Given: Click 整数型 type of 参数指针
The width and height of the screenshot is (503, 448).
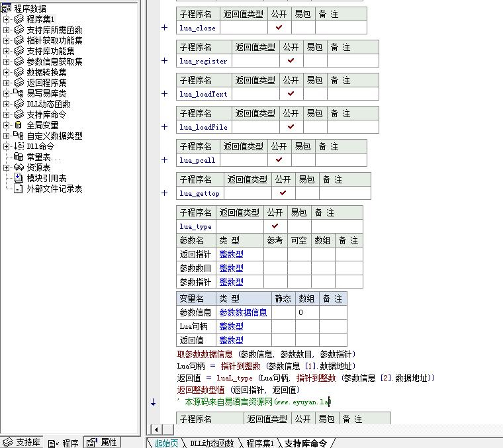Looking at the screenshot, I should click(x=231, y=282).
